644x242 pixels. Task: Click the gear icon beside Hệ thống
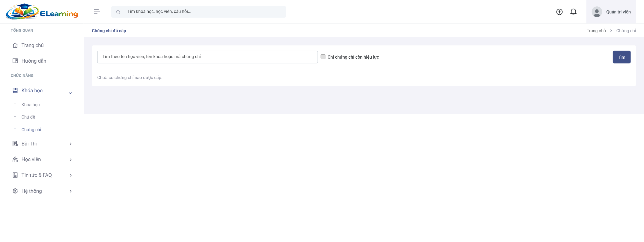15,191
